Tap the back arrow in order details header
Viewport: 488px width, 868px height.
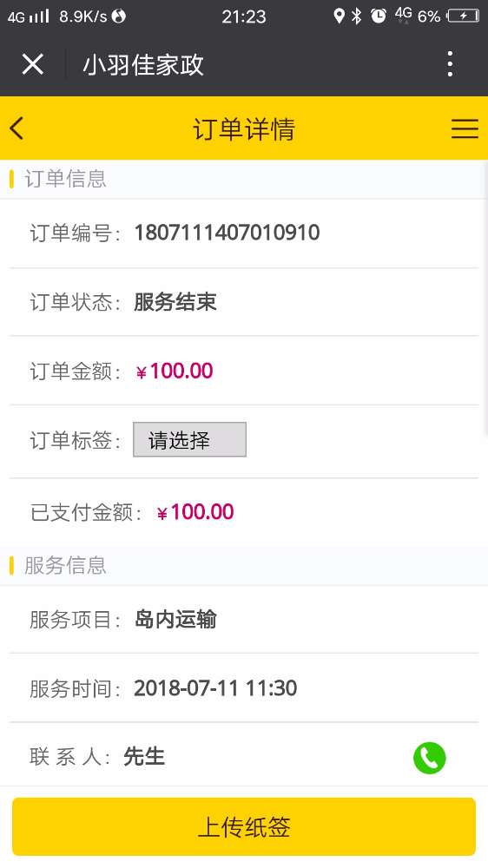click(16, 128)
